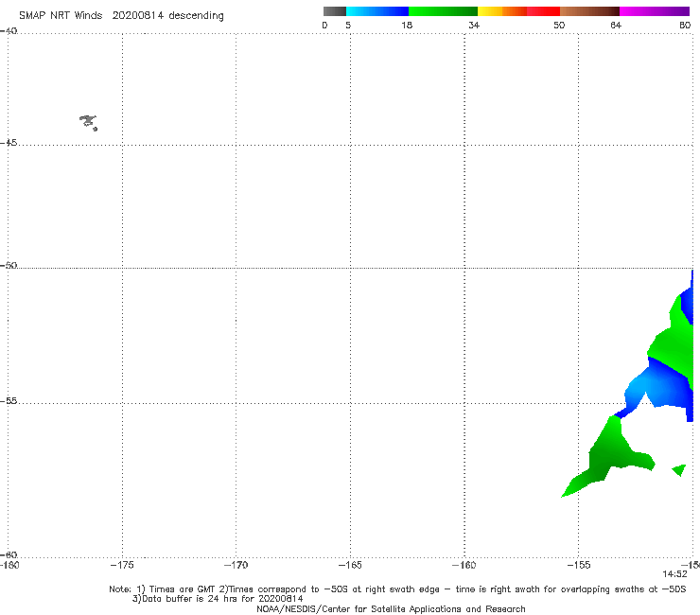Pick the yellow-to-red 34–50 colorbar segment

[518, 11]
